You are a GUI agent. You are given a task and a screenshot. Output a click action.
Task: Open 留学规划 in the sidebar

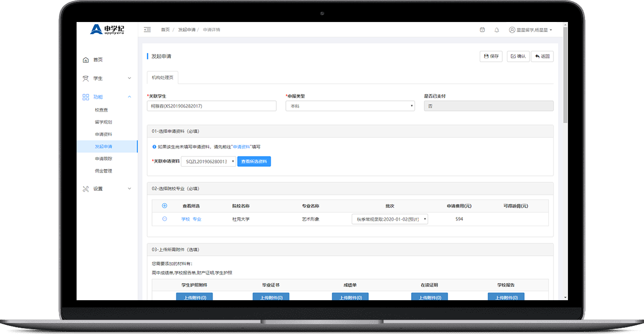click(x=103, y=122)
